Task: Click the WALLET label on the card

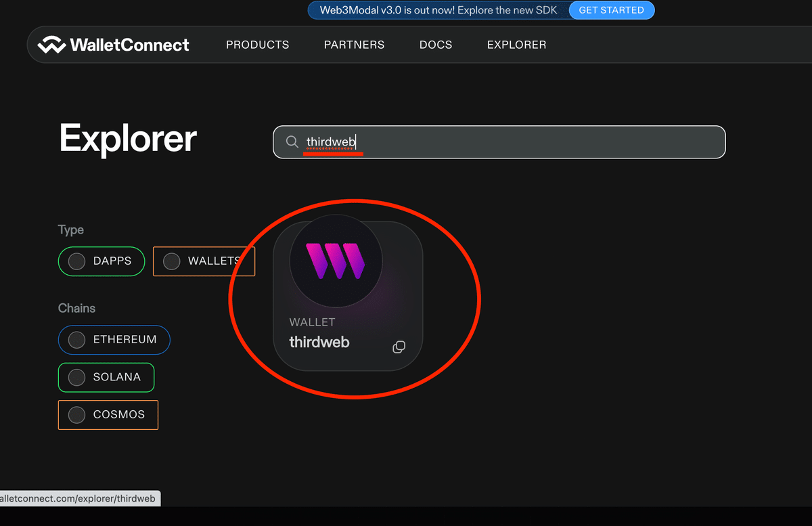Action: click(x=312, y=322)
